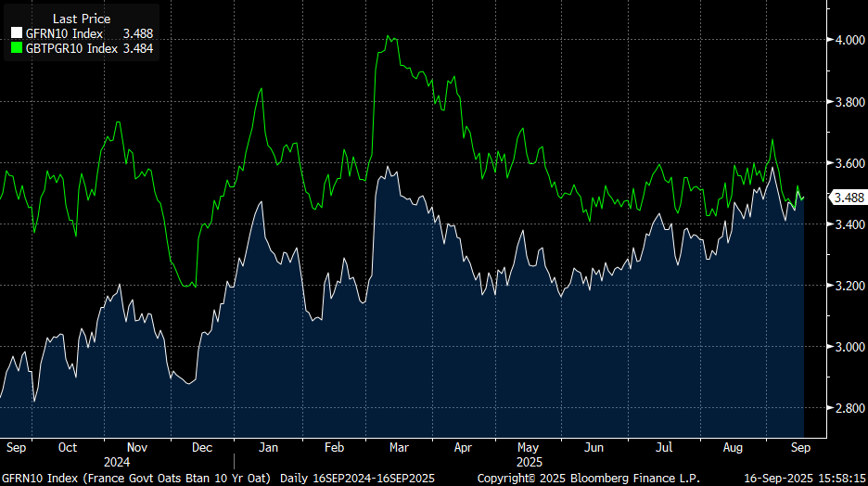Viewport: 868px width, 486px height.
Task: Click the white GFRN10 legend color swatch
Action: pos(16,34)
